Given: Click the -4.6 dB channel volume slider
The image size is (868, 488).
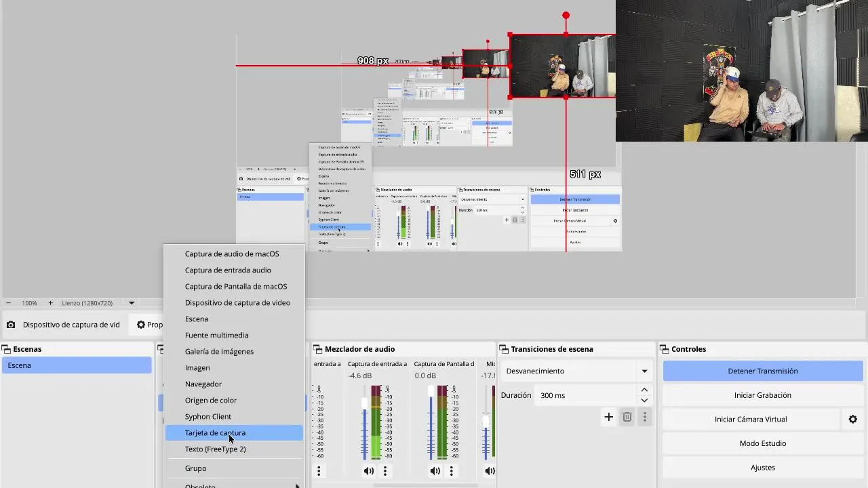Looking at the screenshot, I should [365, 424].
